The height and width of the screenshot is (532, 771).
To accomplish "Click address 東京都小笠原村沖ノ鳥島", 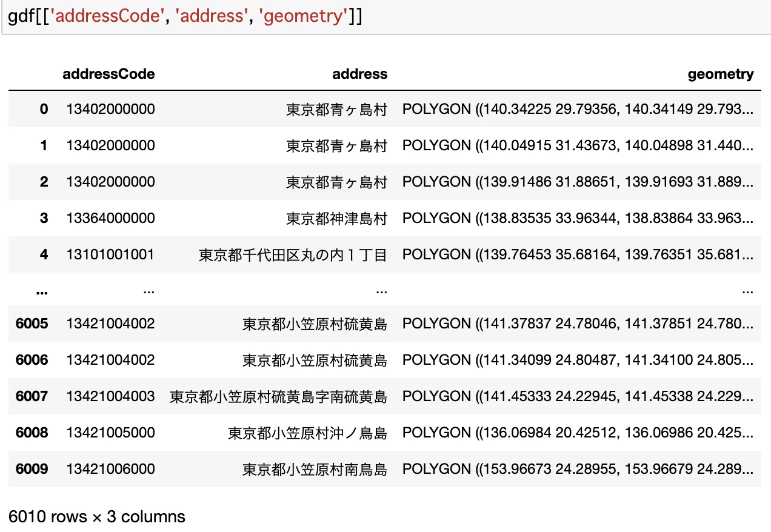I will pyautogui.click(x=308, y=433).
